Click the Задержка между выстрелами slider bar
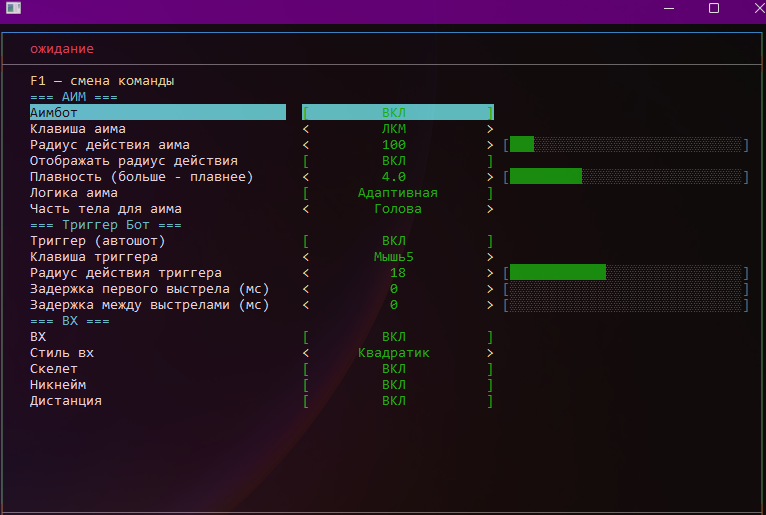The width and height of the screenshot is (766, 515). tap(626, 305)
